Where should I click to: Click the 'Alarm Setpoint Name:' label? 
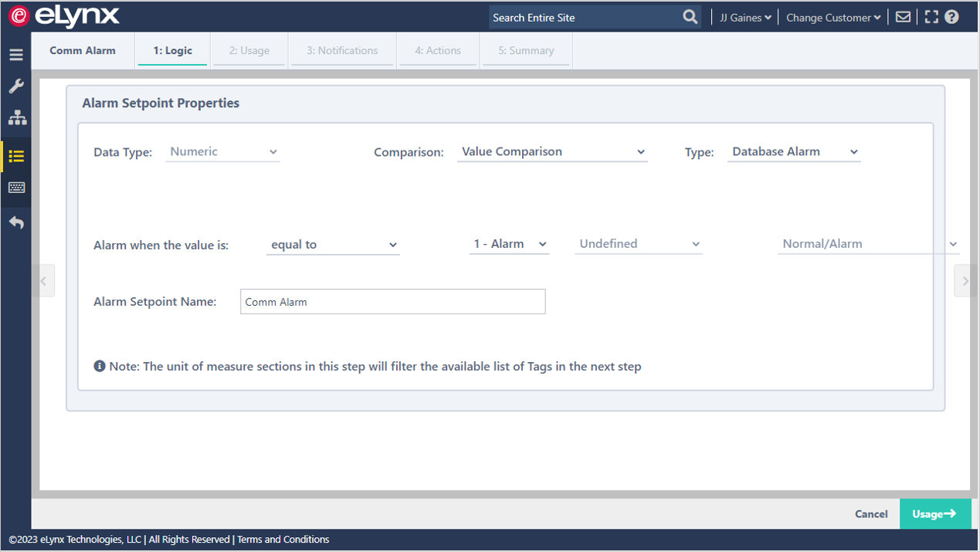point(155,302)
